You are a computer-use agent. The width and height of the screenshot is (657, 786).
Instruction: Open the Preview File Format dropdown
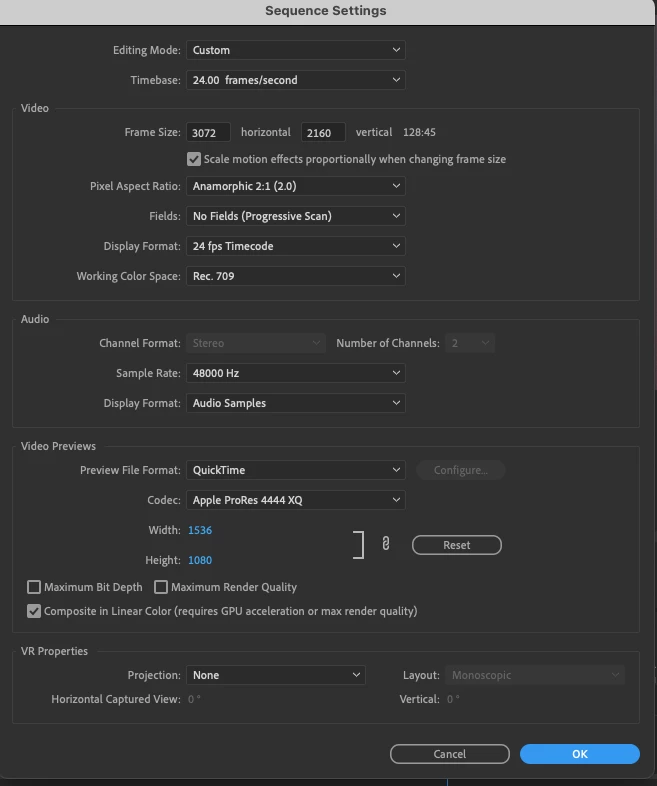coord(296,470)
